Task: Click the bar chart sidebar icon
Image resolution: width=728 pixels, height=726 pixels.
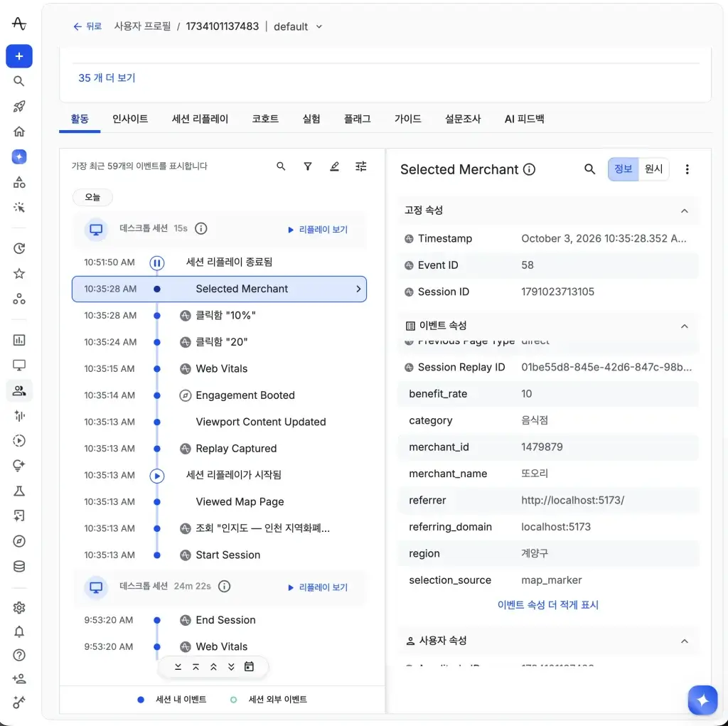Action: [x=19, y=340]
